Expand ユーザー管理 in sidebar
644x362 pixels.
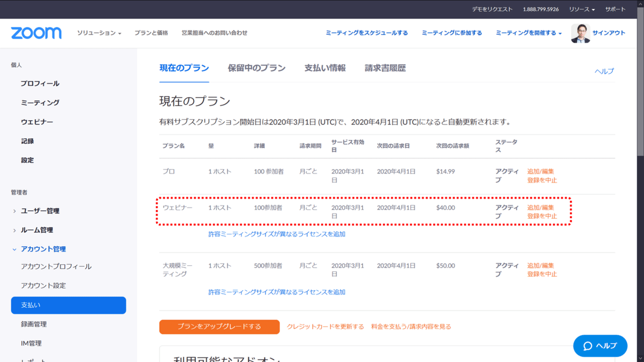tap(40, 211)
